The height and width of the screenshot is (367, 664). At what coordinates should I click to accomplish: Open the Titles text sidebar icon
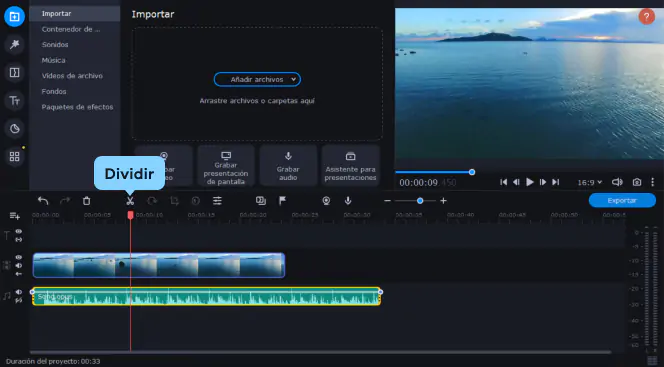point(14,101)
